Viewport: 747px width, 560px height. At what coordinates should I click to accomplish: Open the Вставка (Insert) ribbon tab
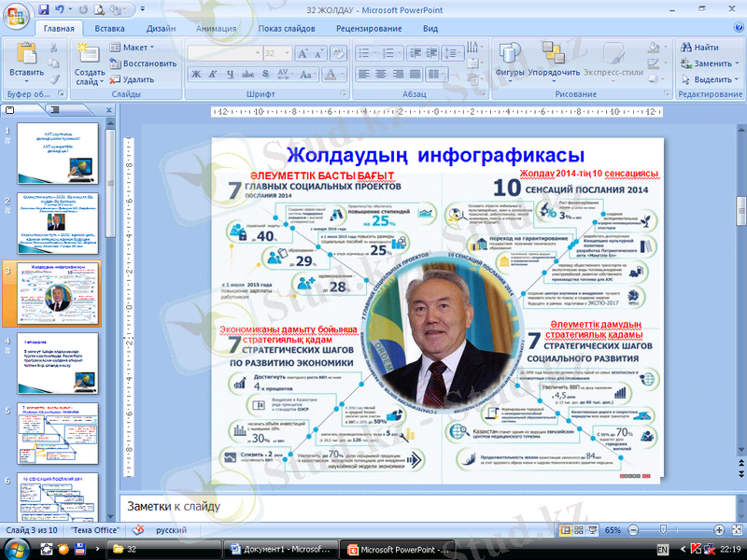click(x=109, y=29)
